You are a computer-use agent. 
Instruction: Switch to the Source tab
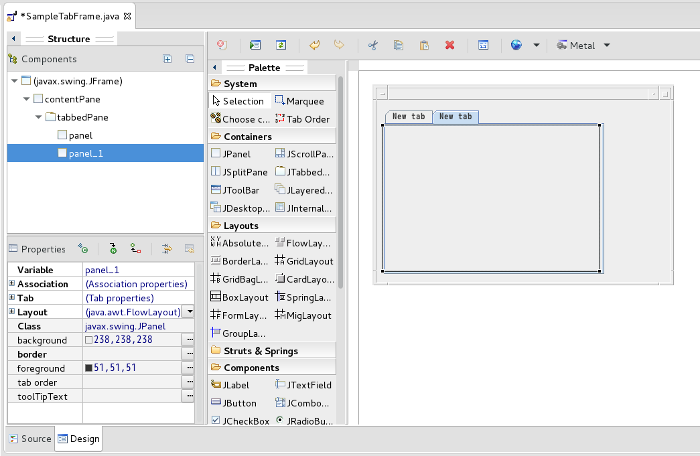click(30, 439)
